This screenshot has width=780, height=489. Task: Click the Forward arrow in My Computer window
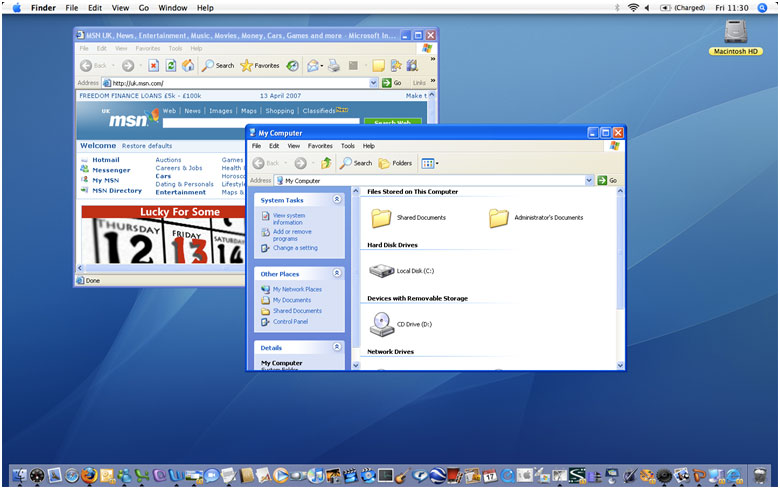[x=300, y=163]
